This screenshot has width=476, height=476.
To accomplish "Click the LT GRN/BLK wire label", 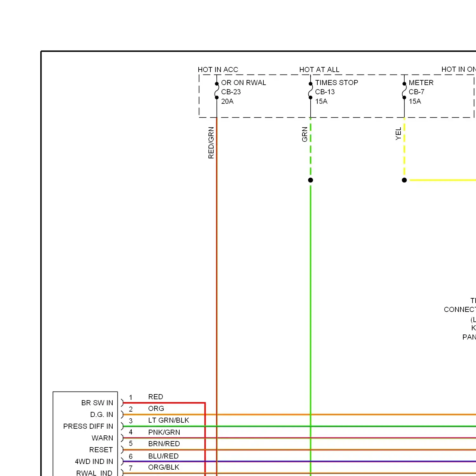I will point(169,420).
